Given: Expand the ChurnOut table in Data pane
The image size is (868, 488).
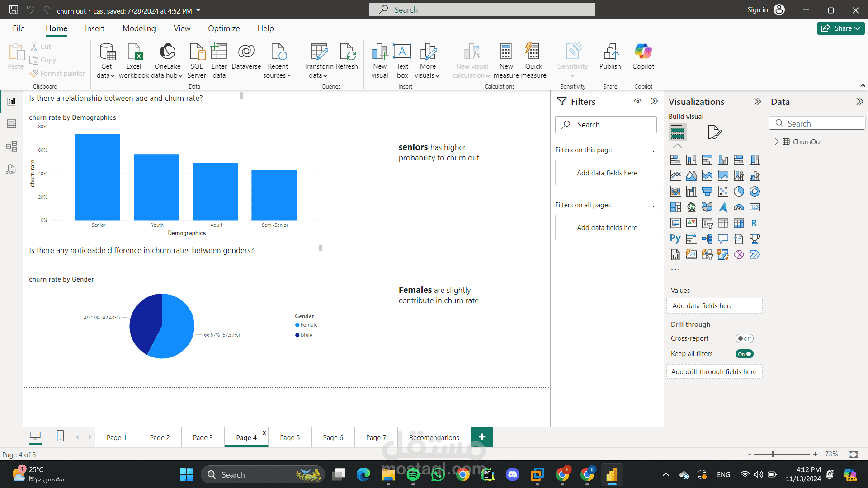Looking at the screenshot, I should tap(777, 141).
